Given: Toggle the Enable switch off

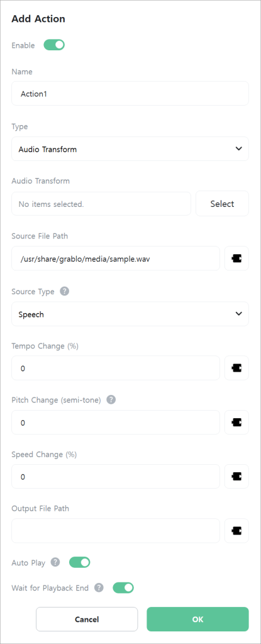Looking at the screenshot, I should pos(54,45).
